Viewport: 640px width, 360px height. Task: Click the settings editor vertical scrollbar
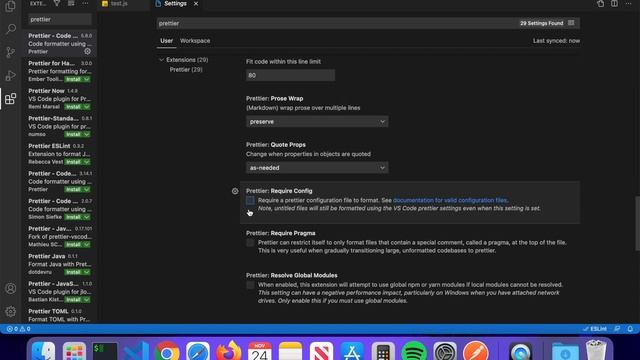637,223
